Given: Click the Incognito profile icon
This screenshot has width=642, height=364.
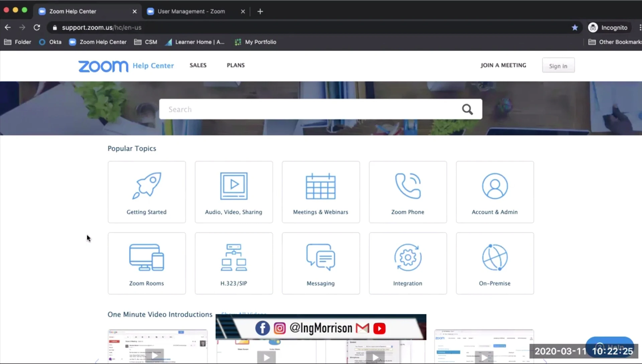Looking at the screenshot, I should pyautogui.click(x=593, y=27).
